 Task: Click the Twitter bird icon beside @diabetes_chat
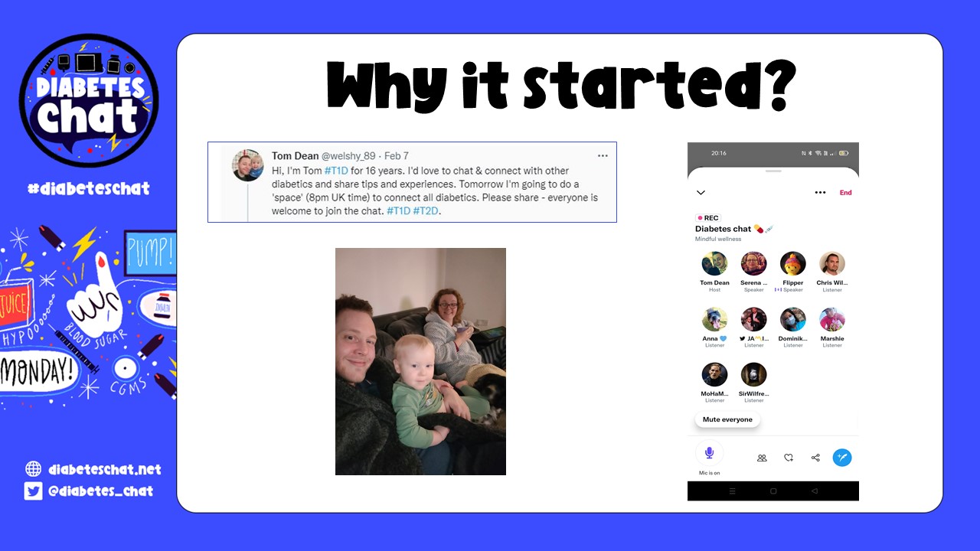[33, 491]
